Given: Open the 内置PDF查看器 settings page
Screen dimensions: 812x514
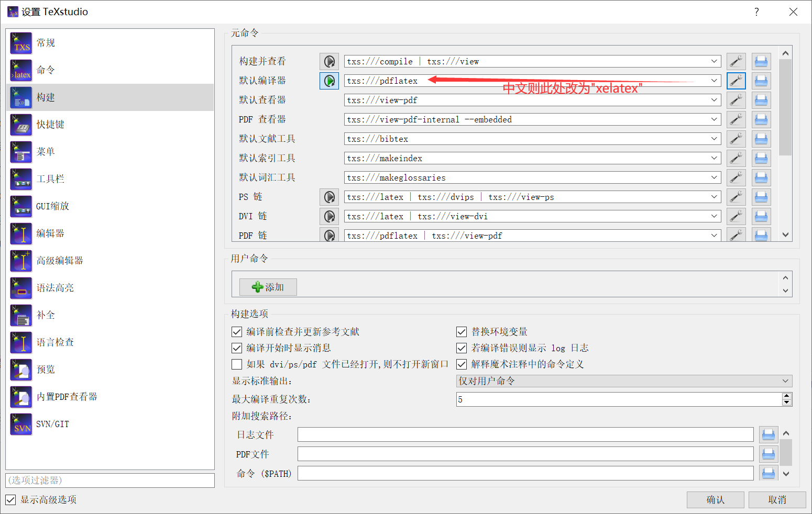Looking at the screenshot, I should click(x=110, y=397).
